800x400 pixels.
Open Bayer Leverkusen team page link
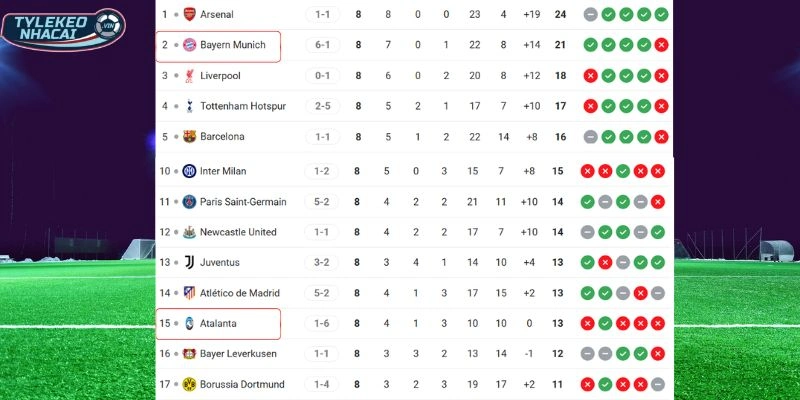240,354
